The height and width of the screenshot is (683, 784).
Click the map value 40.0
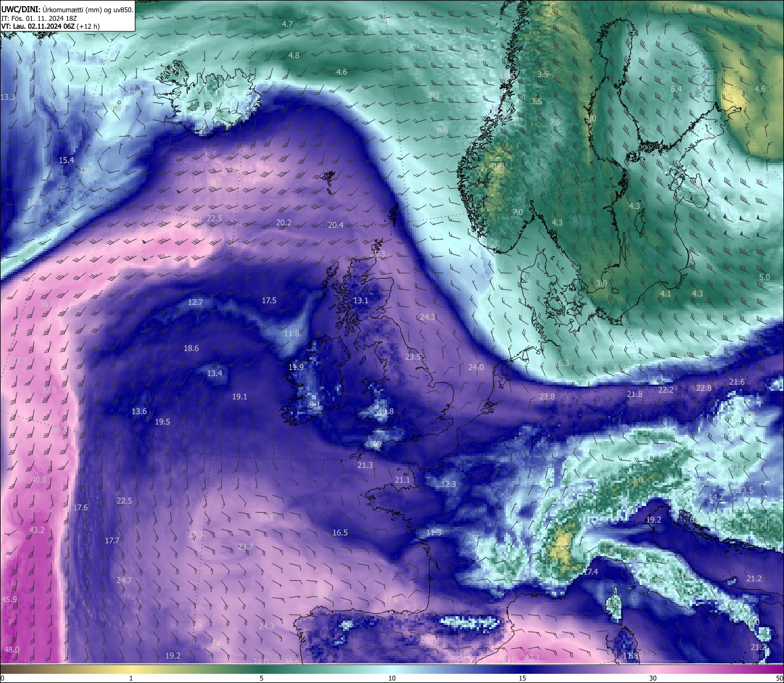pyautogui.click(x=39, y=480)
